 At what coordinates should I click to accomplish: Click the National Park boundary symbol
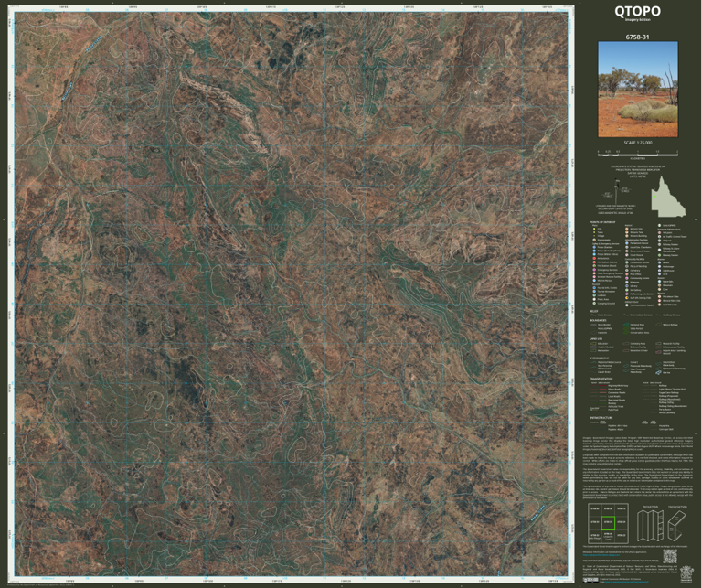(x=626, y=325)
